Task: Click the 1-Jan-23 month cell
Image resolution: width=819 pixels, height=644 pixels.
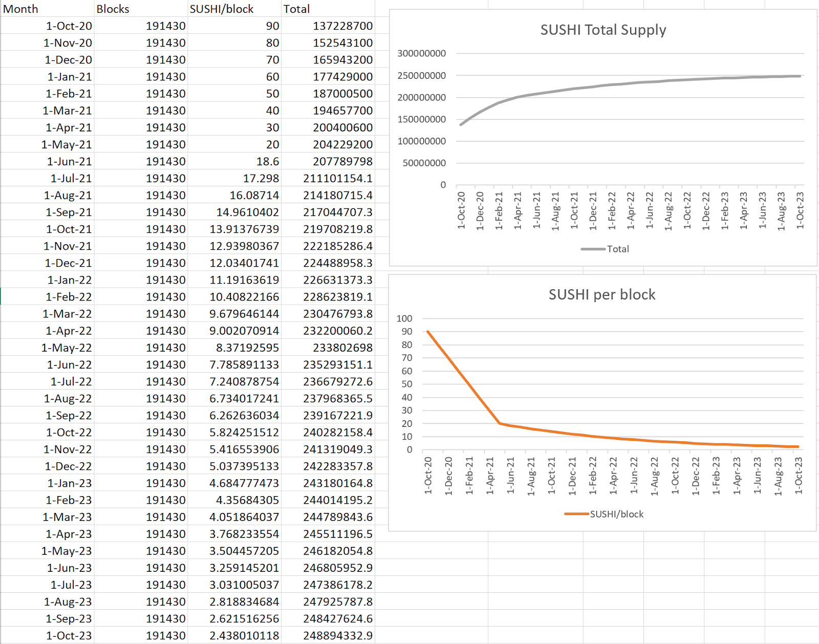Action: (47, 483)
